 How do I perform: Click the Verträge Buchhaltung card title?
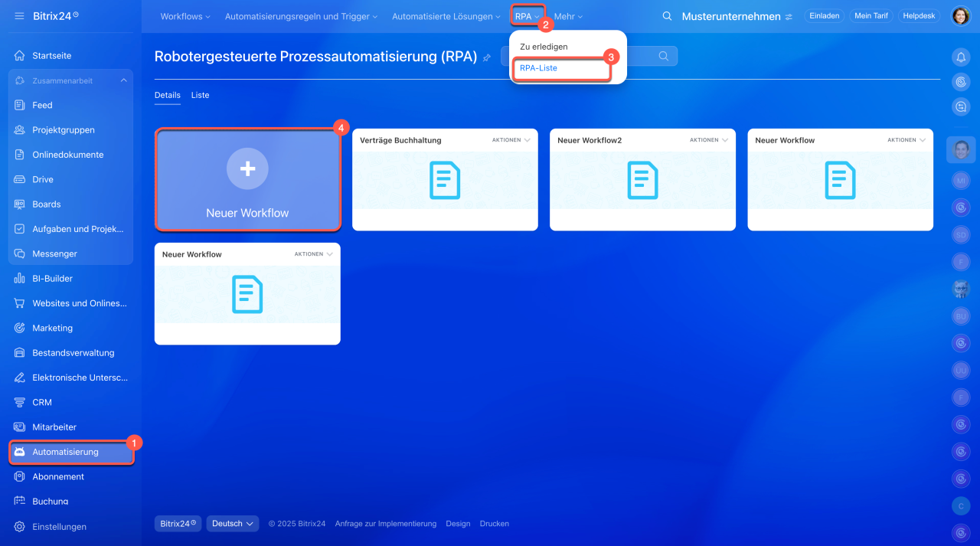point(400,140)
